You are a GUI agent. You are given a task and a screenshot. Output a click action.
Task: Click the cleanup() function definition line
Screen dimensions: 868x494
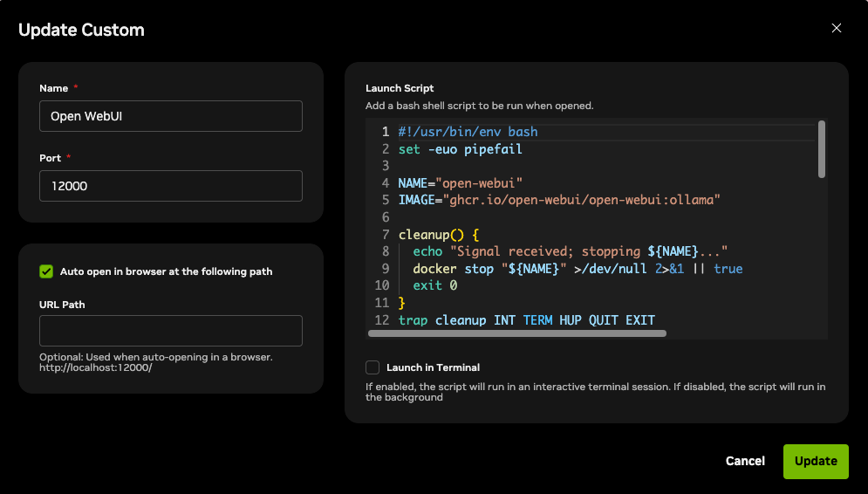click(439, 235)
